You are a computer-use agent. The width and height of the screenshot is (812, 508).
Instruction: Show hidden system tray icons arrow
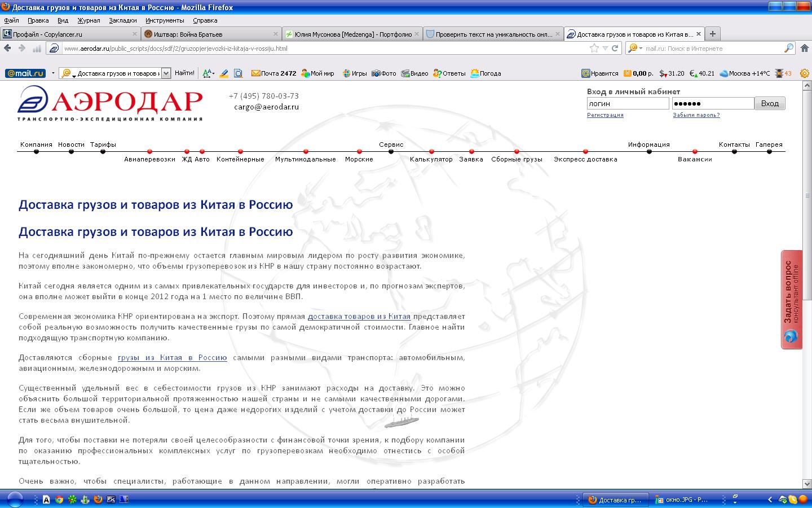pos(770,500)
